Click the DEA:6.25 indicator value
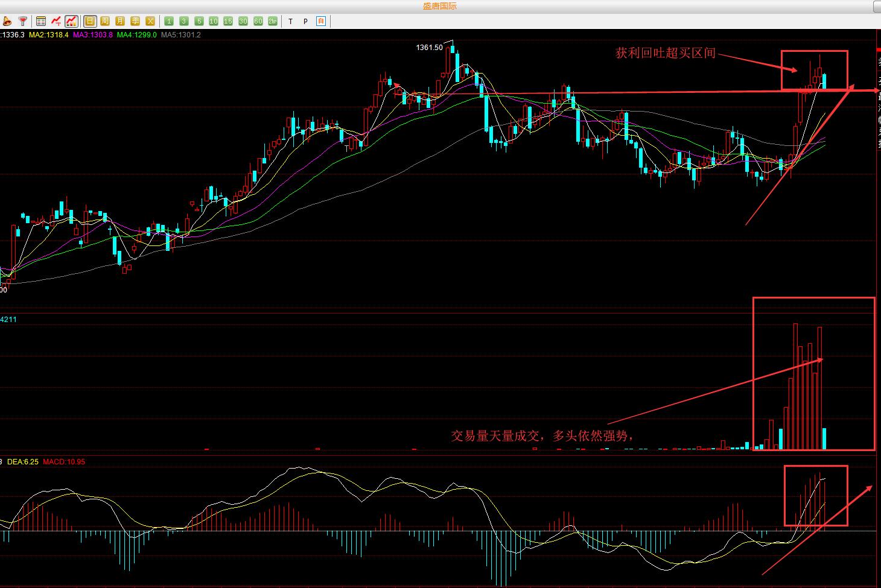The width and height of the screenshot is (881, 588). pos(23,462)
